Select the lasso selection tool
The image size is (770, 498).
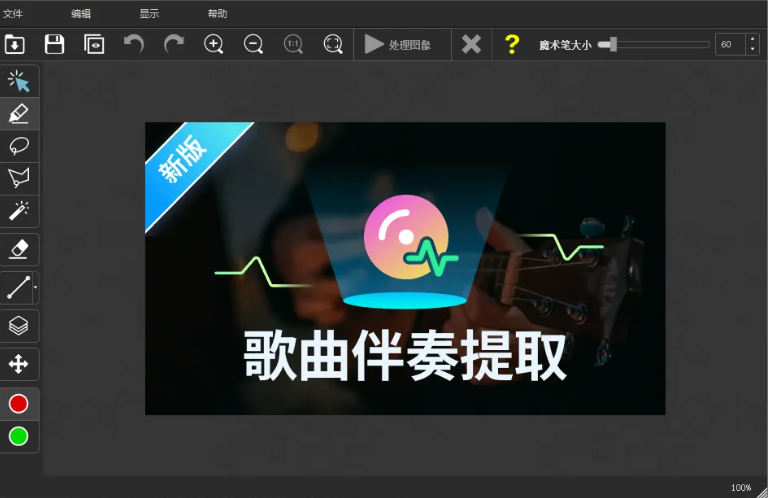(x=19, y=146)
